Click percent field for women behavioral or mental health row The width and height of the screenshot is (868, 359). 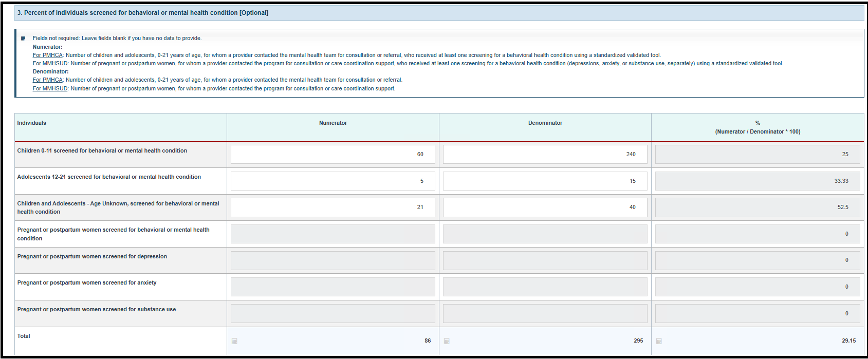click(x=758, y=234)
